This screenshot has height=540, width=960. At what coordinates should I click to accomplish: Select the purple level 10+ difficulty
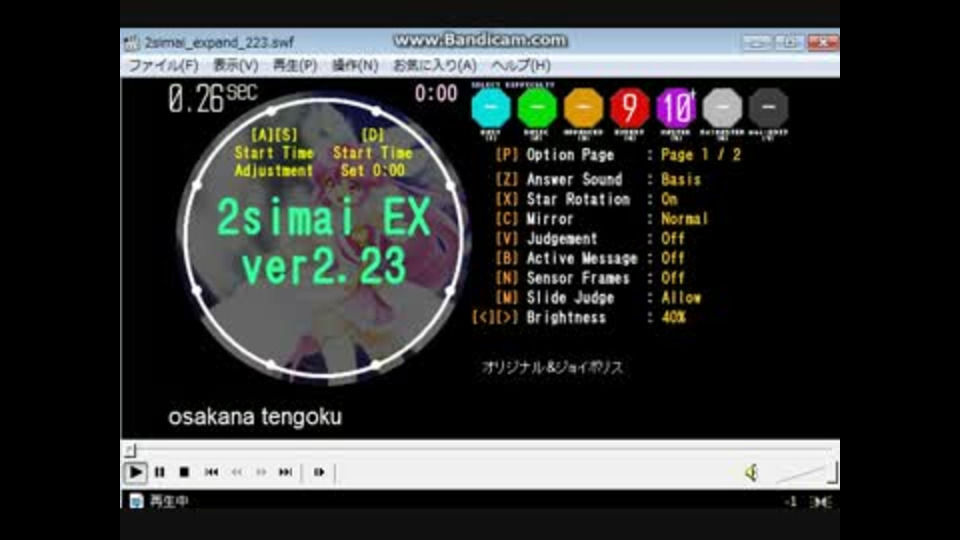676,107
